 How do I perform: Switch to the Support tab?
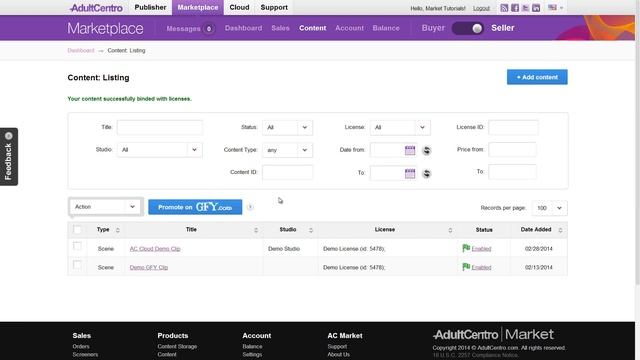(x=274, y=7)
